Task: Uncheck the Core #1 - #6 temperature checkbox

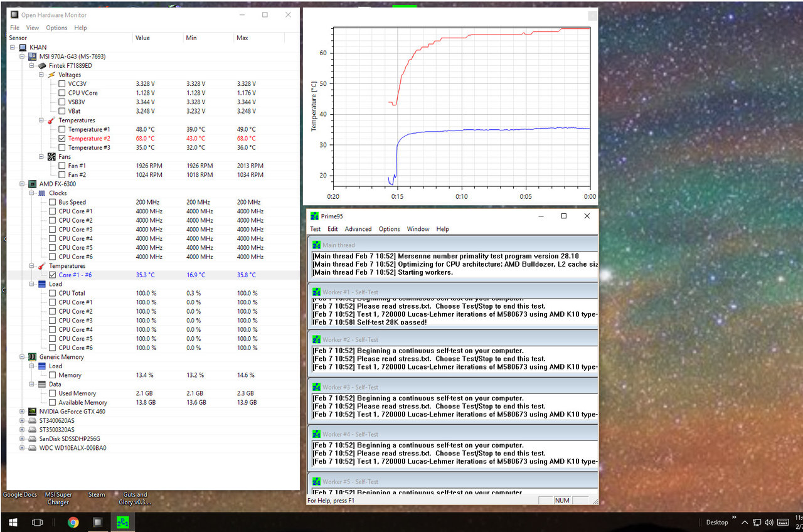Action: [x=52, y=275]
